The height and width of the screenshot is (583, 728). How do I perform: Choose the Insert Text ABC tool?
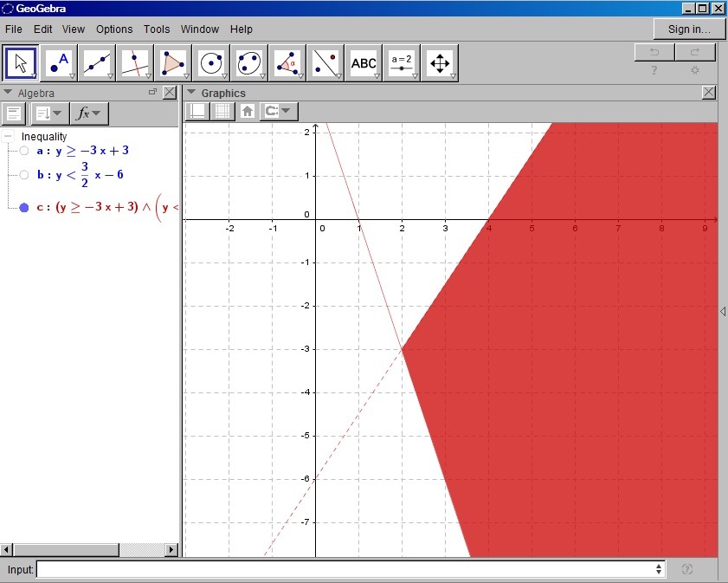click(364, 63)
